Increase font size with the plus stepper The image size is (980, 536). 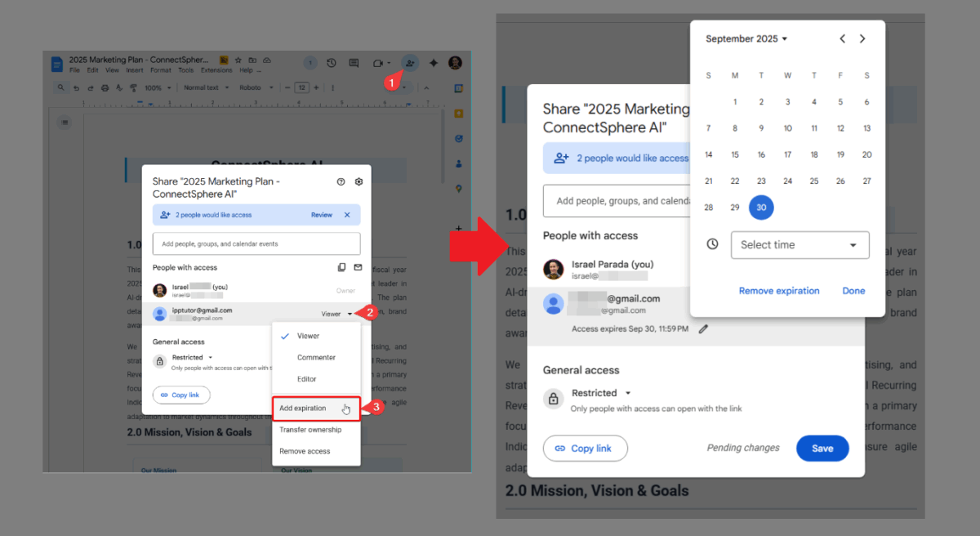pyautogui.click(x=316, y=87)
